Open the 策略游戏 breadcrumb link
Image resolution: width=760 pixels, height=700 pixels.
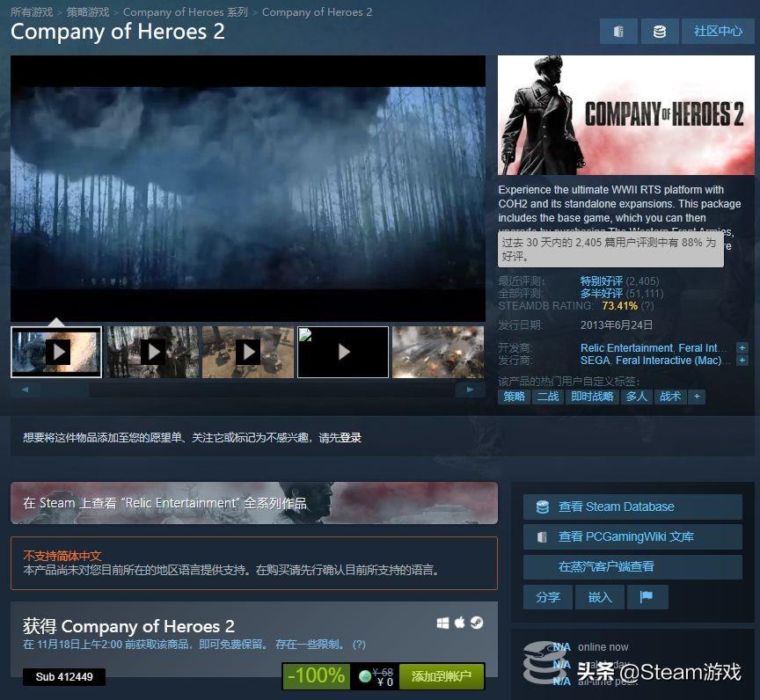coord(88,12)
